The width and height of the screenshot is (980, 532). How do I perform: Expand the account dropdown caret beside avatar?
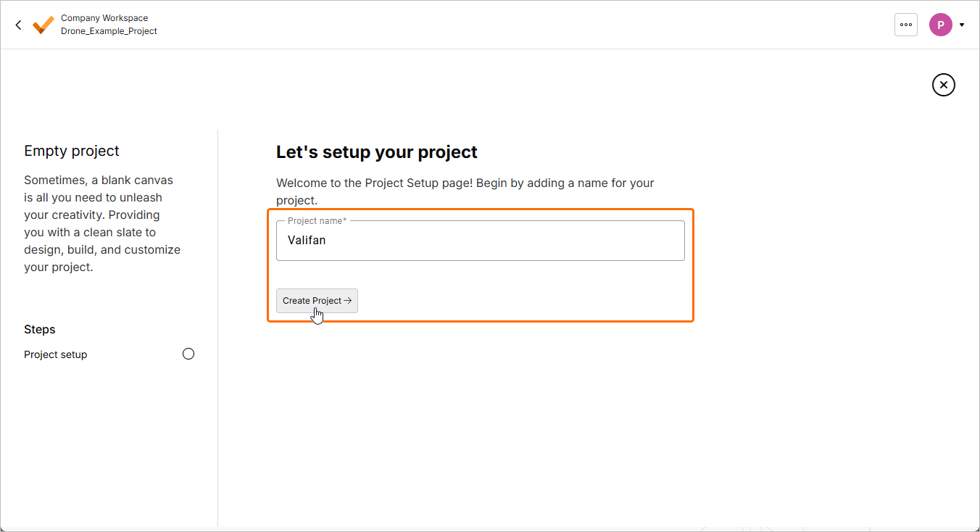(962, 25)
